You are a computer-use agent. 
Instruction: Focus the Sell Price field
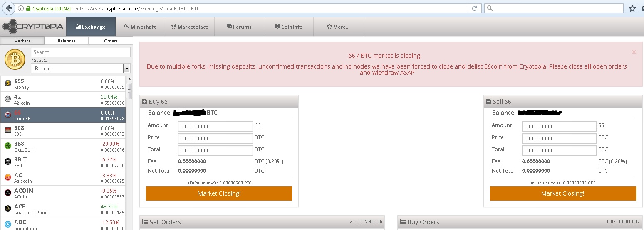pyautogui.click(x=559, y=138)
